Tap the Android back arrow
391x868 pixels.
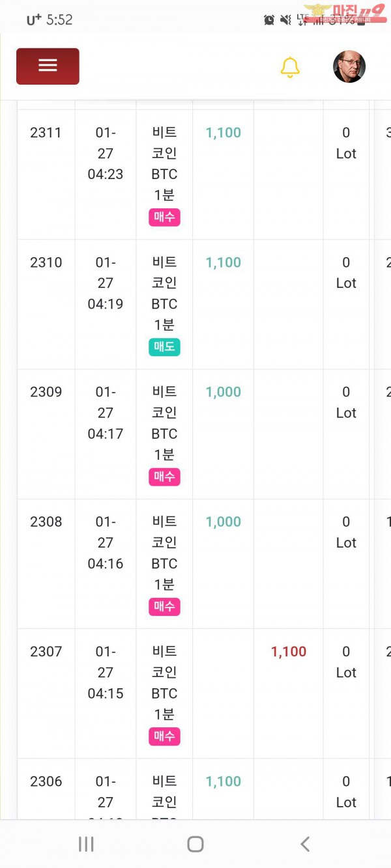[x=304, y=844]
